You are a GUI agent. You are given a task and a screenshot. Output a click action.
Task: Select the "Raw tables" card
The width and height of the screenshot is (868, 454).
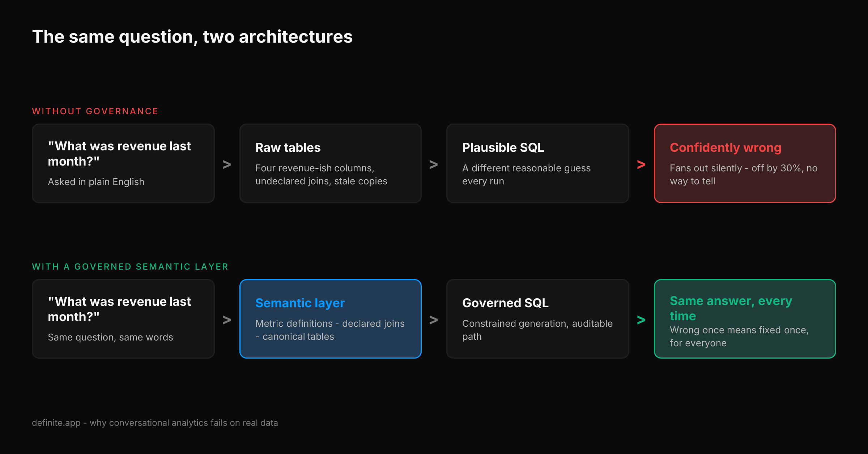click(331, 163)
